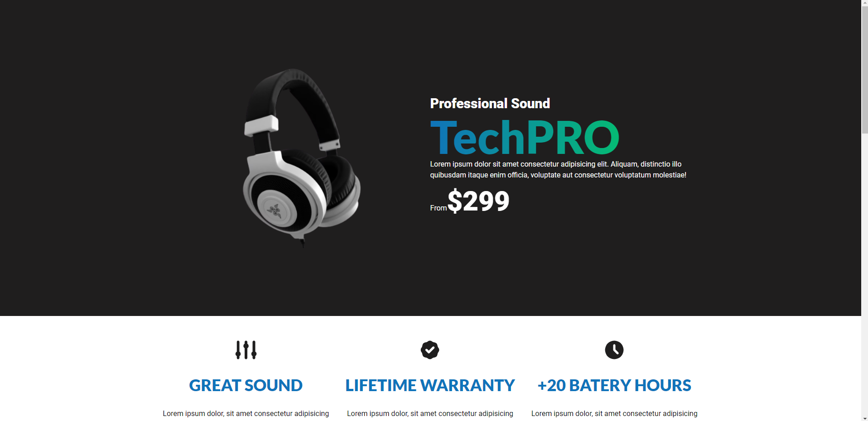Click the paragraph under LIFETIME WARRANTY

click(430, 413)
